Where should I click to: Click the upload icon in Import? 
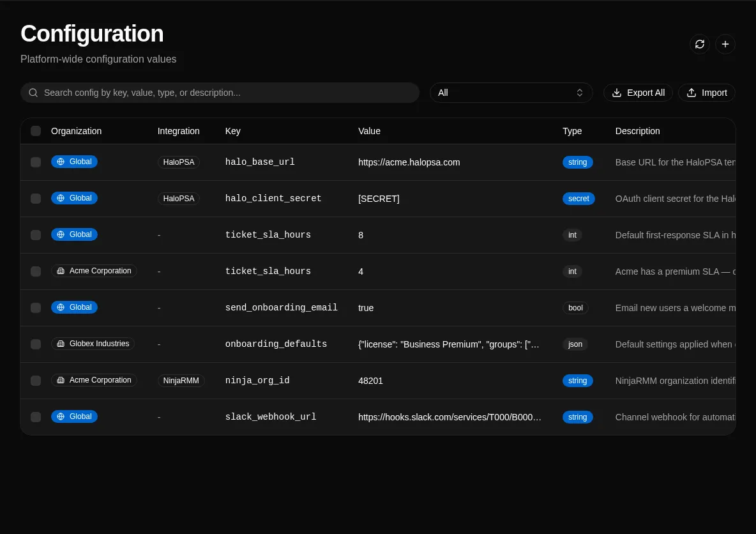pyautogui.click(x=692, y=93)
